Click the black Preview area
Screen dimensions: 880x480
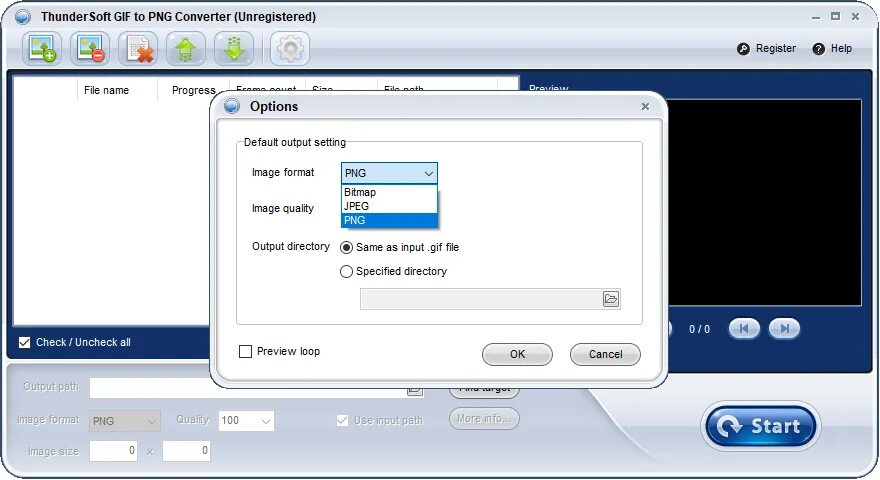(764, 203)
